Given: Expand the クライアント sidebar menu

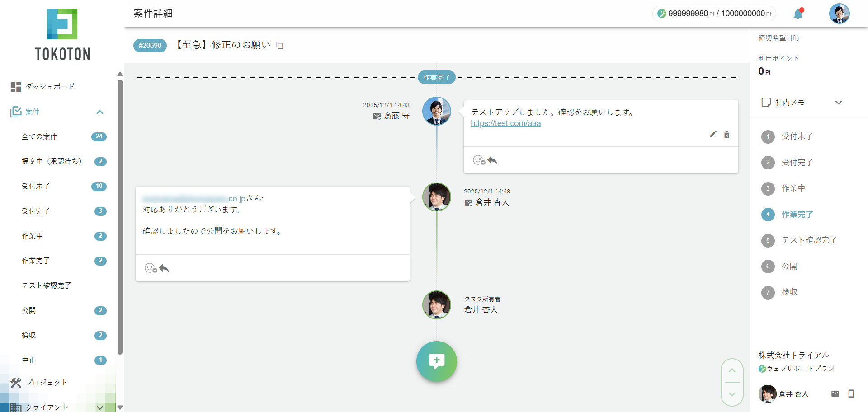Looking at the screenshot, I should (100, 407).
